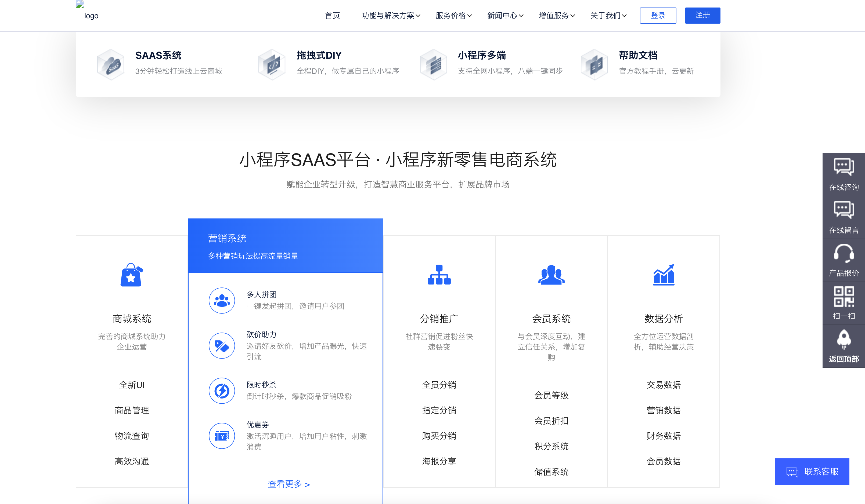Click the 注册 button
The height and width of the screenshot is (504, 865).
pos(702,15)
